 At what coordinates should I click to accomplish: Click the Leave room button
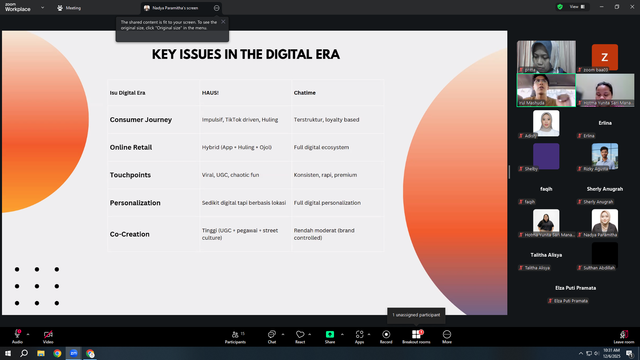(624, 337)
